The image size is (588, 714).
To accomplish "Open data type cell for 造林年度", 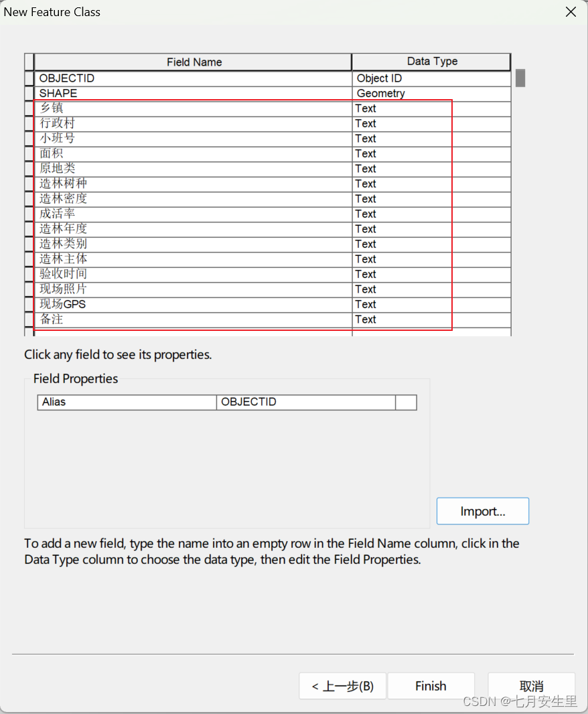I will click(431, 228).
